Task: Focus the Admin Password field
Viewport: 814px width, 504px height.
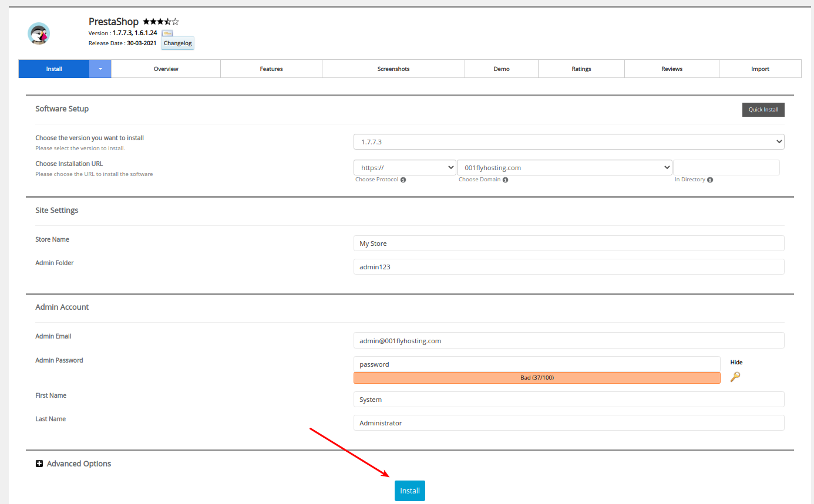Action: pos(537,364)
